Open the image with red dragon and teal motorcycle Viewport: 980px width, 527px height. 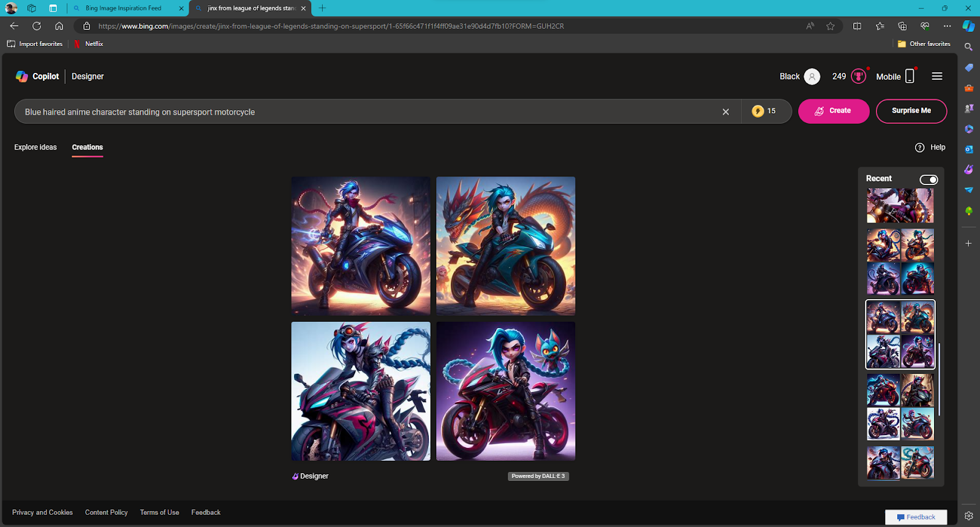pos(505,246)
